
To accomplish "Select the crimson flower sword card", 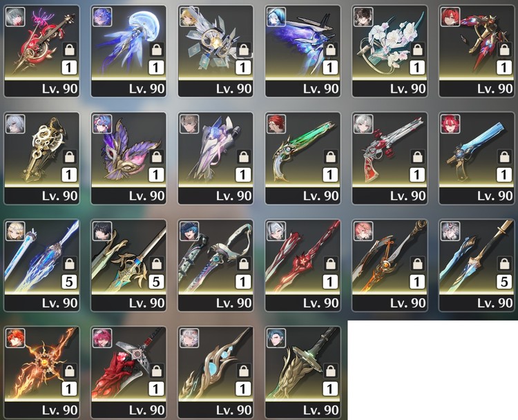I will click(x=303, y=265).
